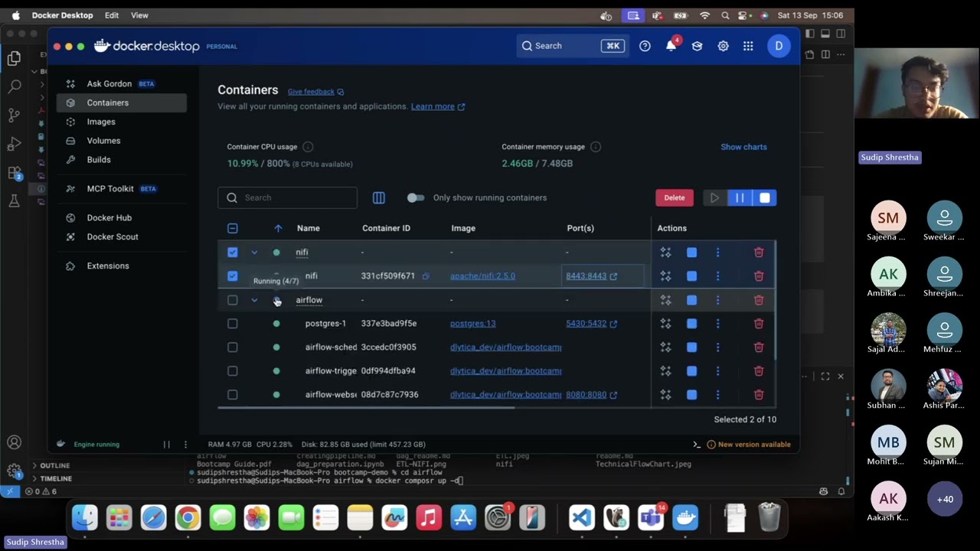980x551 pixels.
Task: Open the Builds section icon
Action: [x=70, y=160]
